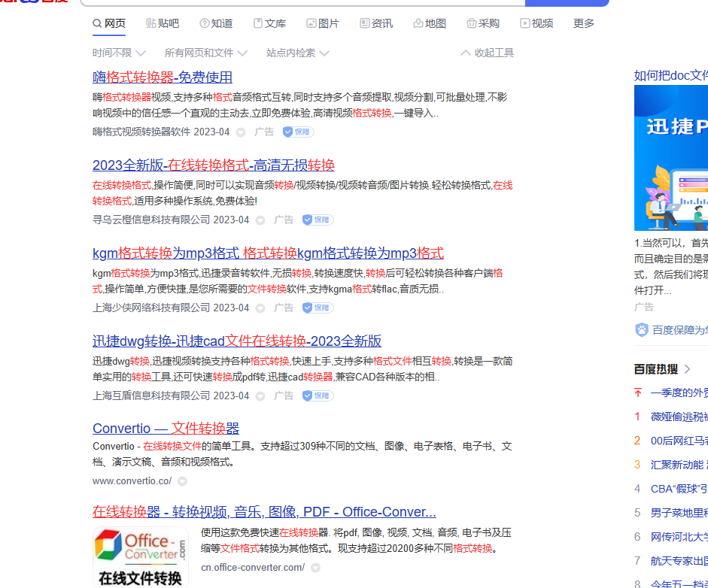Open hot search item 汇聚新动能

tap(679, 465)
